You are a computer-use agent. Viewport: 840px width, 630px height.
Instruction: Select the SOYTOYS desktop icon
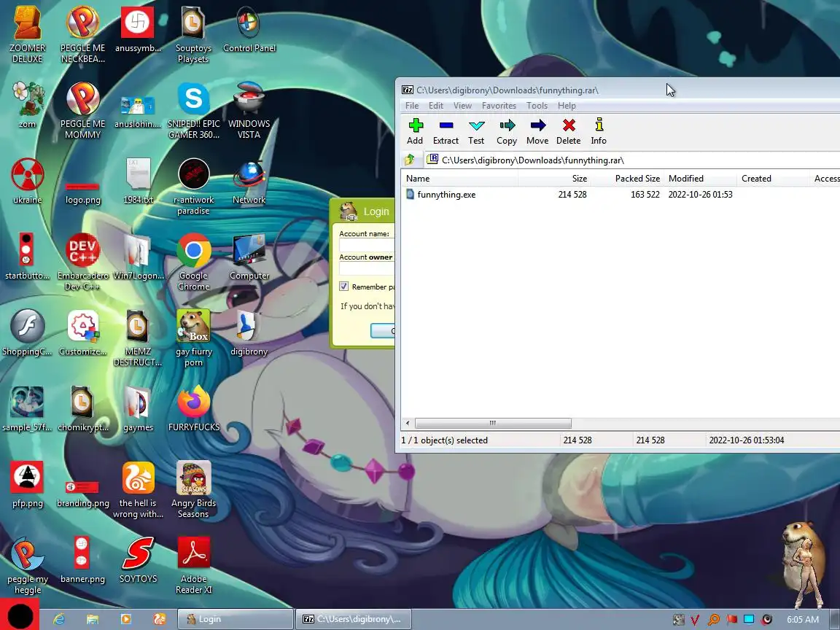point(138,560)
